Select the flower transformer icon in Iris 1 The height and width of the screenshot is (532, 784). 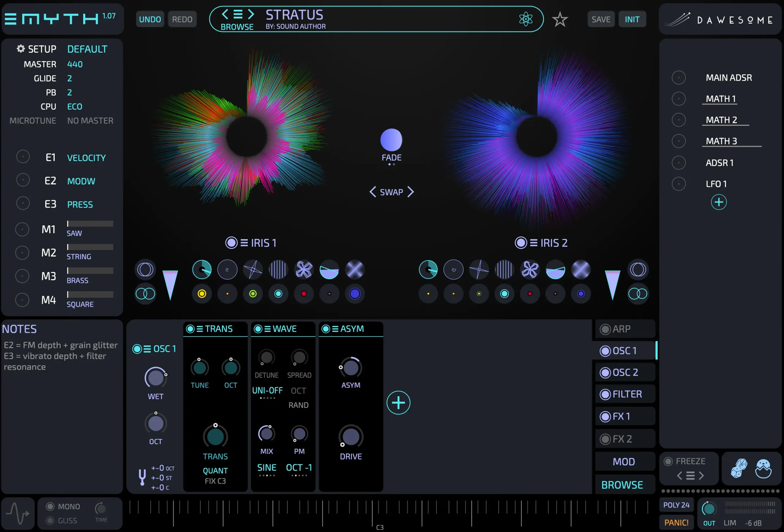[303, 270]
